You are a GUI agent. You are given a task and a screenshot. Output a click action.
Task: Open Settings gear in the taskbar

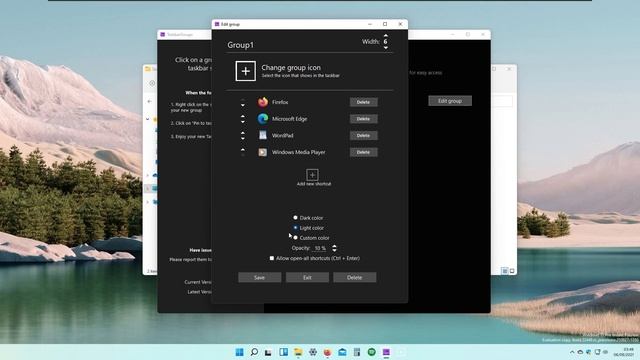pyautogui.click(x=313, y=352)
